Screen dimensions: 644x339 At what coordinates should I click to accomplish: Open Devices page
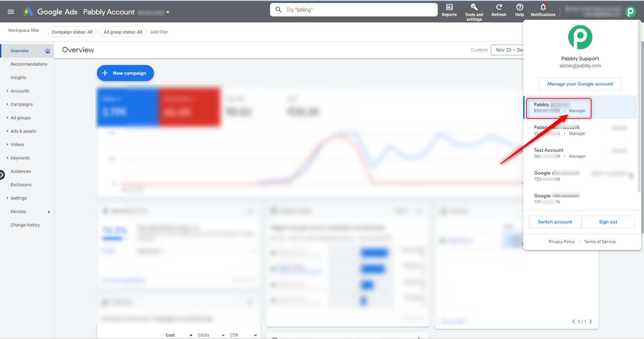point(18,212)
